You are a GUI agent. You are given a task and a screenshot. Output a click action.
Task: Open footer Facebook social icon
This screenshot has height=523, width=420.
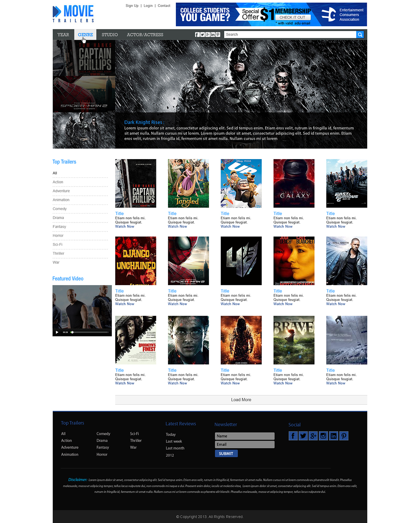(x=293, y=436)
